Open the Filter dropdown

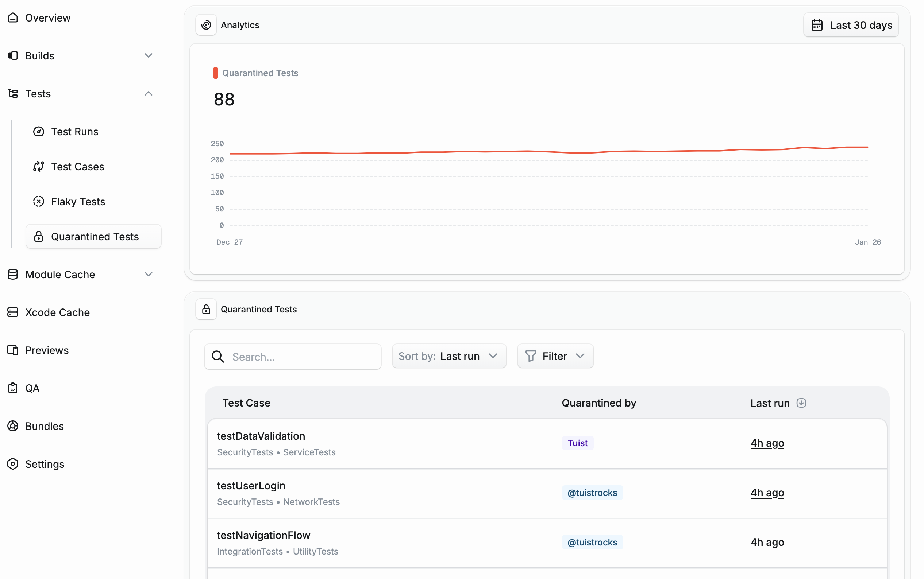tap(555, 356)
